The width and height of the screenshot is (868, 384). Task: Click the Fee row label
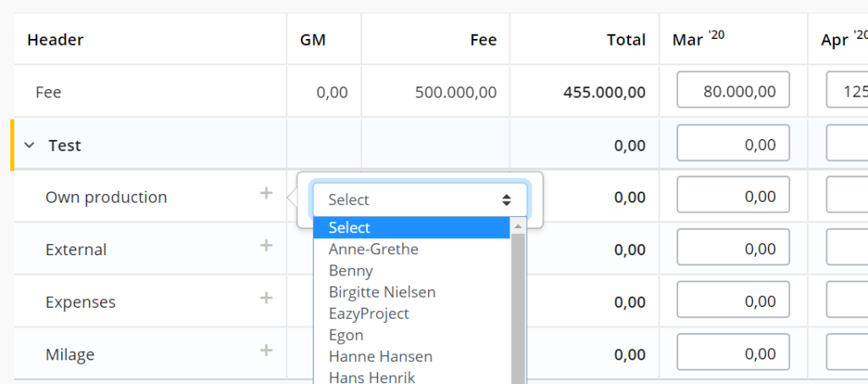coord(48,92)
